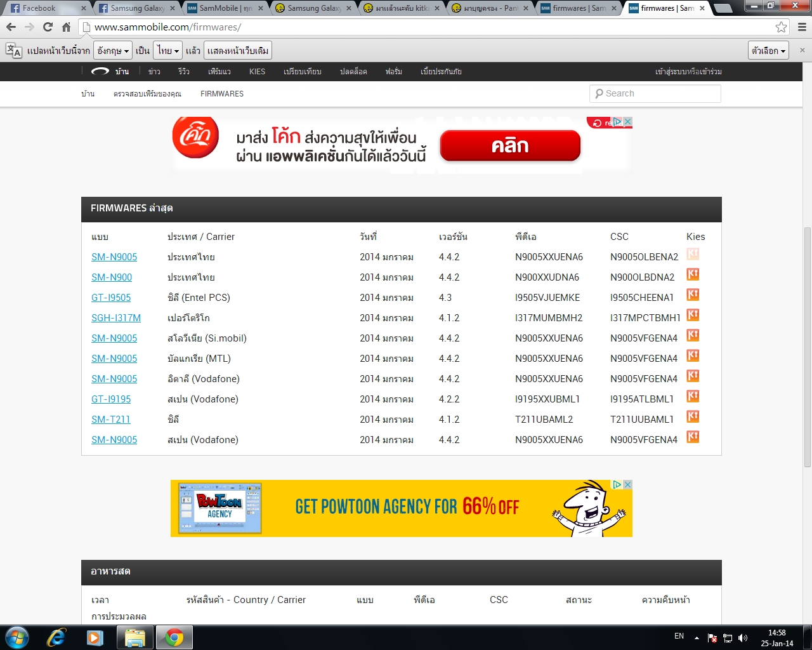Image resolution: width=812 pixels, height=650 pixels.
Task: Click the red คลิก ad button
Action: [510, 145]
